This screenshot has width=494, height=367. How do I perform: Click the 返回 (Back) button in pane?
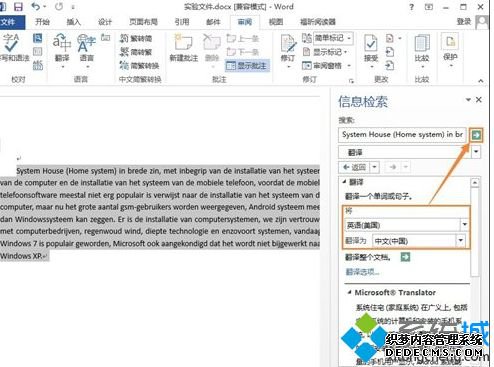coord(354,167)
